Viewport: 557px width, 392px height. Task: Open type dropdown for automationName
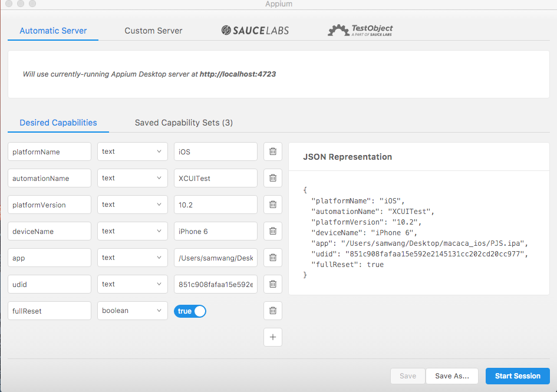133,178
